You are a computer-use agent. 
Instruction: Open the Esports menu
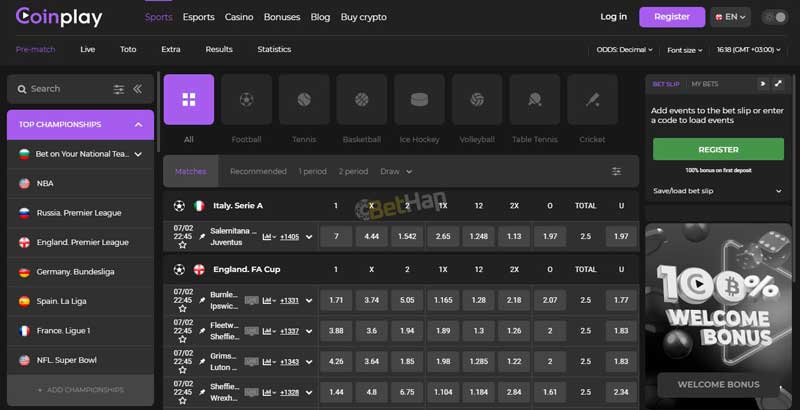[x=198, y=17]
